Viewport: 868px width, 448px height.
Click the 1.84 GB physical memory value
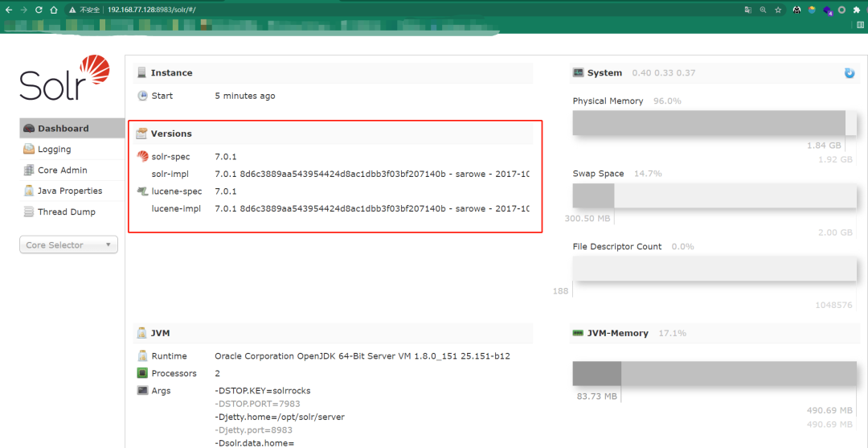pyautogui.click(x=825, y=146)
